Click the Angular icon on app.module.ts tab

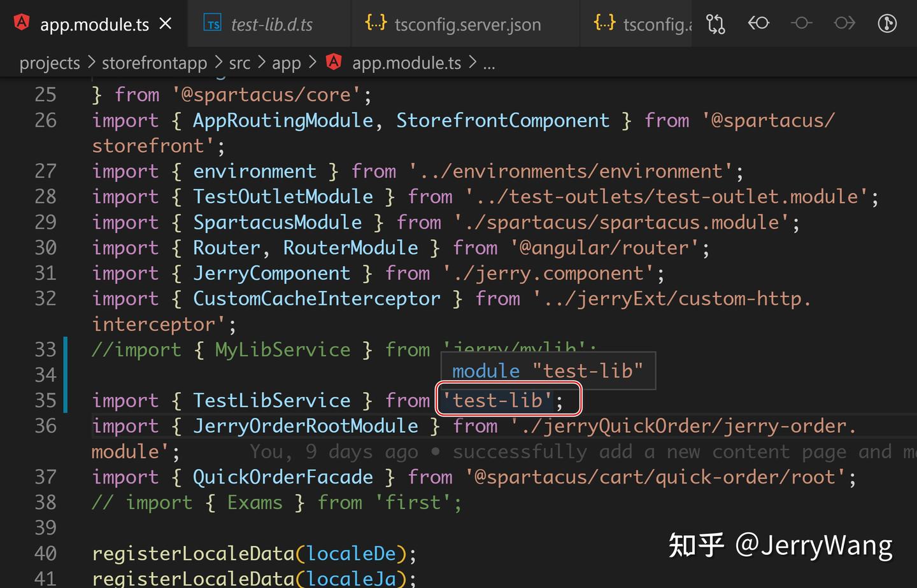pos(22,23)
